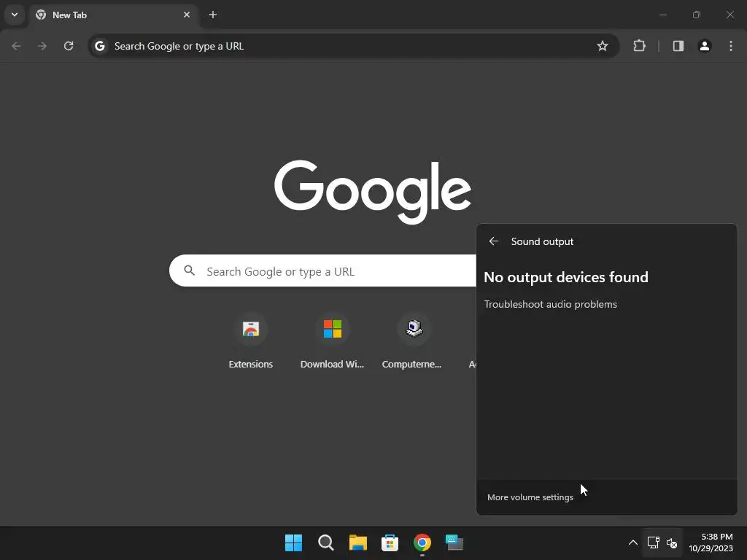Screen dimensions: 747x560
Task: Focus the address bar URL field
Action: click(x=352, y=46)
